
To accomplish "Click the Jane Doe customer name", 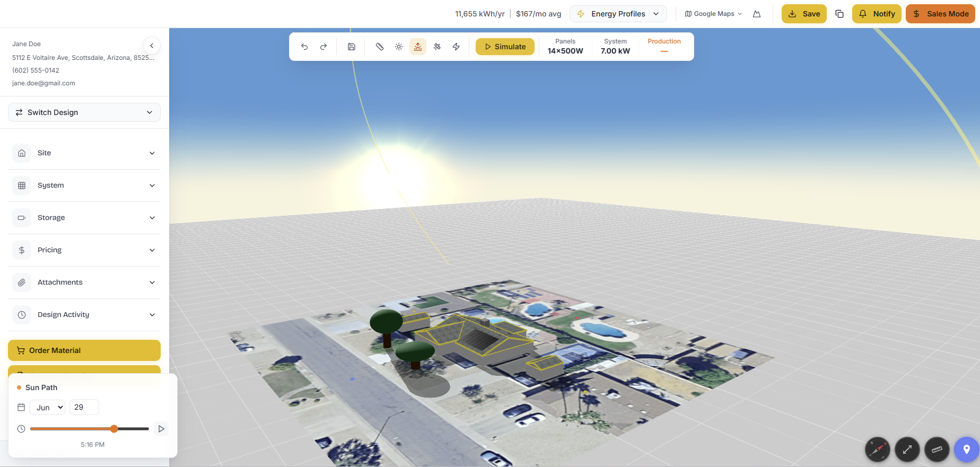I will pos(27,44).
